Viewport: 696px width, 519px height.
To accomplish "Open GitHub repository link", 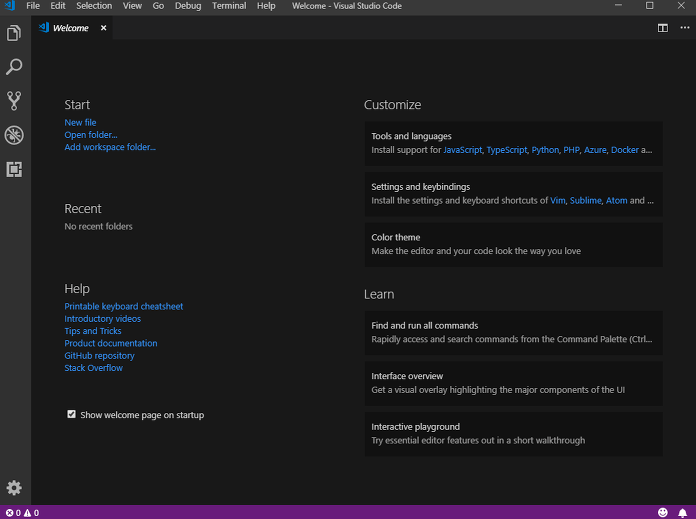I will [99, 356].
